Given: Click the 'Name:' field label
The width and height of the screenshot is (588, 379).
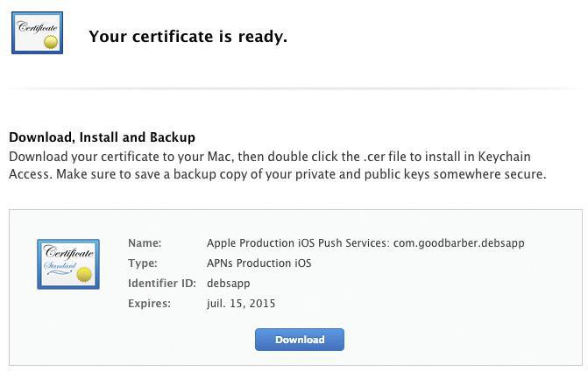Looking at the screenshot, I should pos(145,243).
